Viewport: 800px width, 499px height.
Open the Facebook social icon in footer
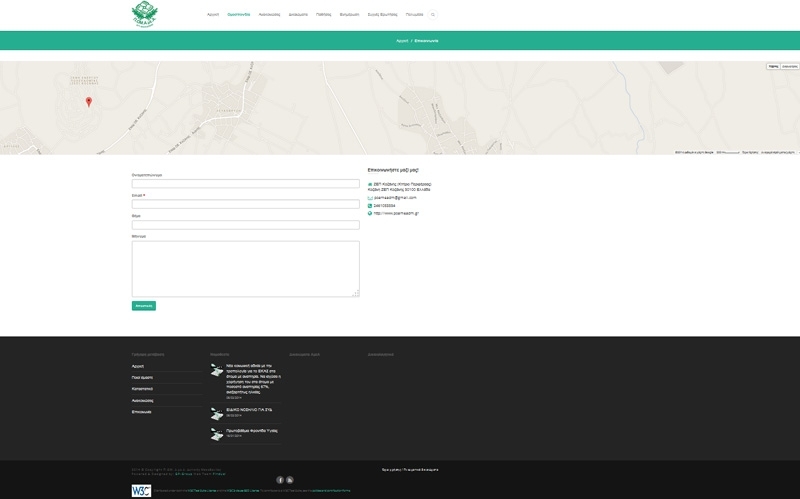click(x=280, y=480)
